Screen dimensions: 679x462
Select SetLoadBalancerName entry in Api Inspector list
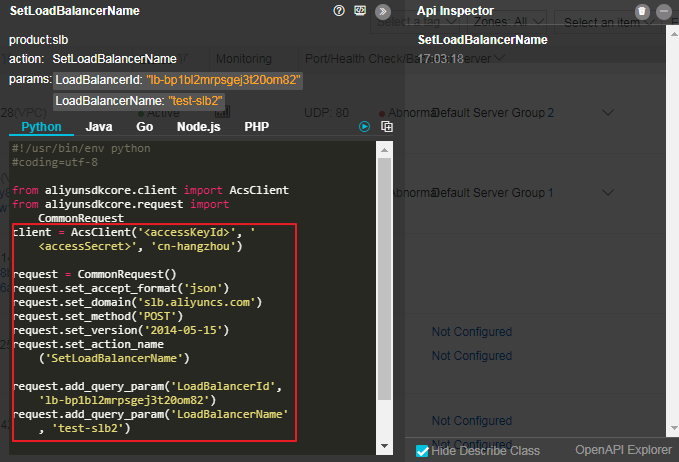(x=482, y=40)
